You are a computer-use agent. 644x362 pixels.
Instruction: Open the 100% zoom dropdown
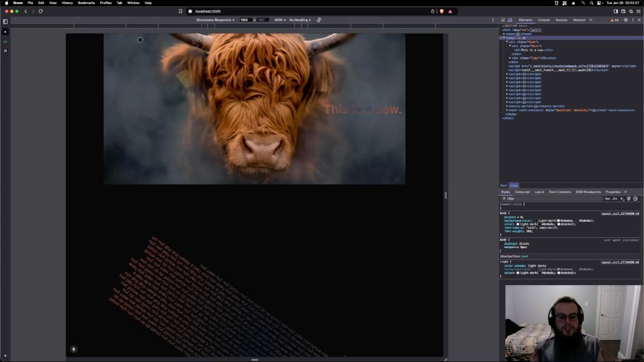[280, 20]
